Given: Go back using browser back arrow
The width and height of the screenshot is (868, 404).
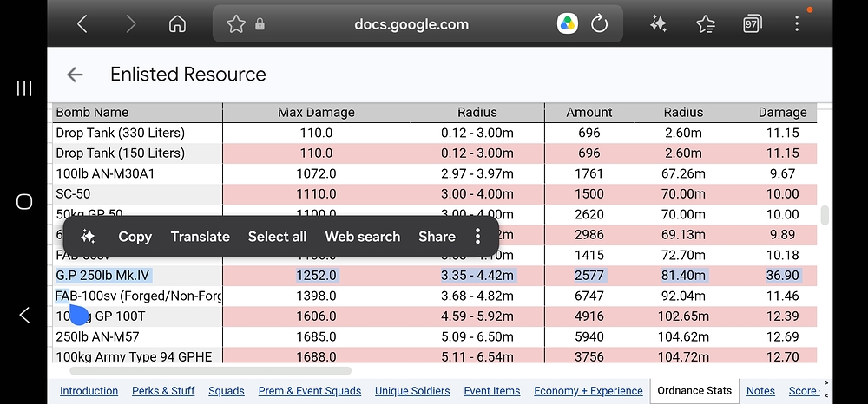Looking at the screenshot, I should (82, 23).
